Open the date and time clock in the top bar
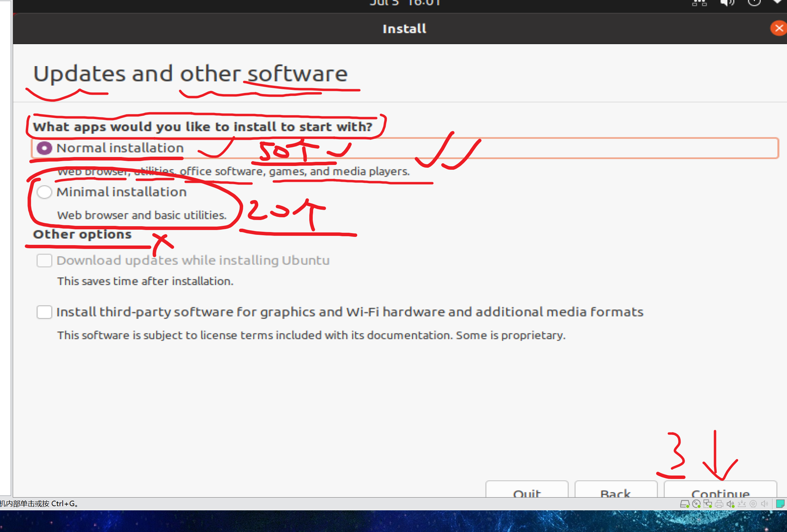Screen dimensions: 787x532 coord(405,3)
